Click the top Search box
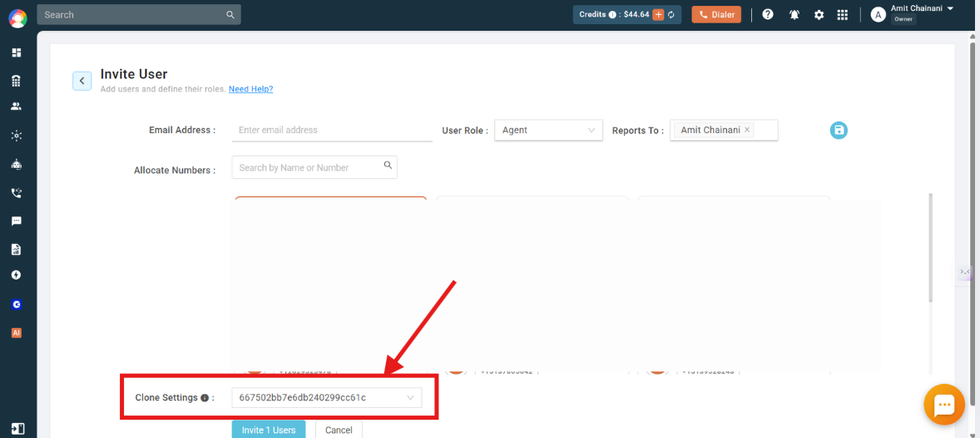The height and width of the screenshot is (438, 980). point(139,14)
